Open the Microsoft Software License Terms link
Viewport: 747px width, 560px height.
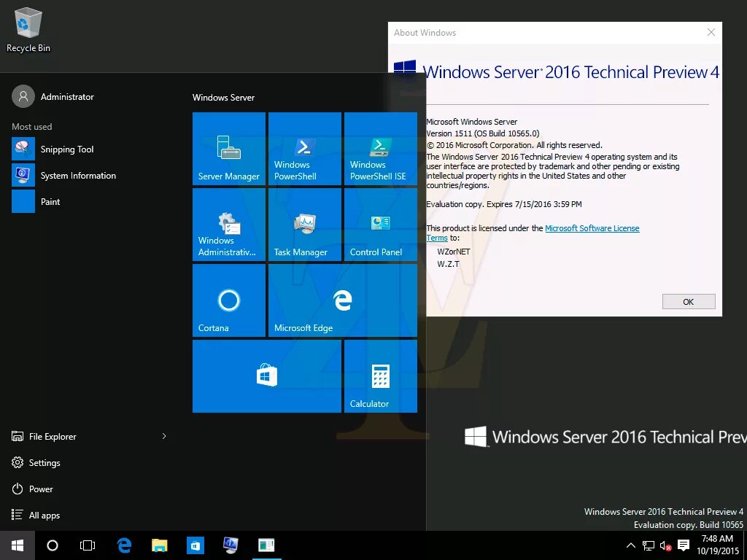pyautogui.click(x=592, y=227)
